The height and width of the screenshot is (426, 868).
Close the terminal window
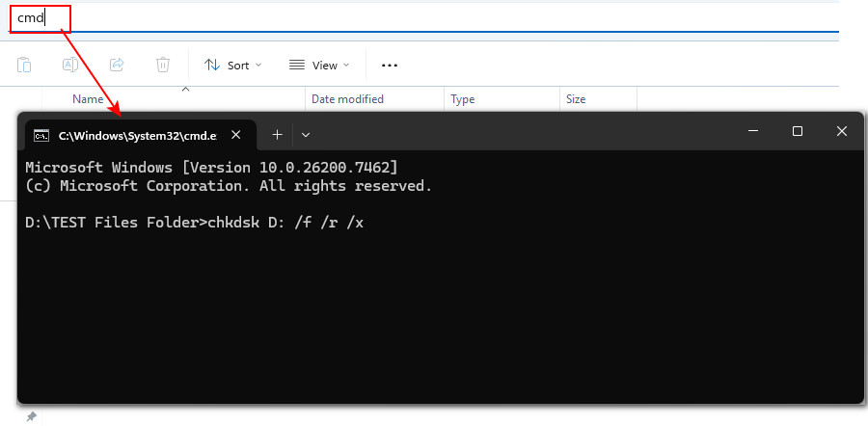(842, 131)
